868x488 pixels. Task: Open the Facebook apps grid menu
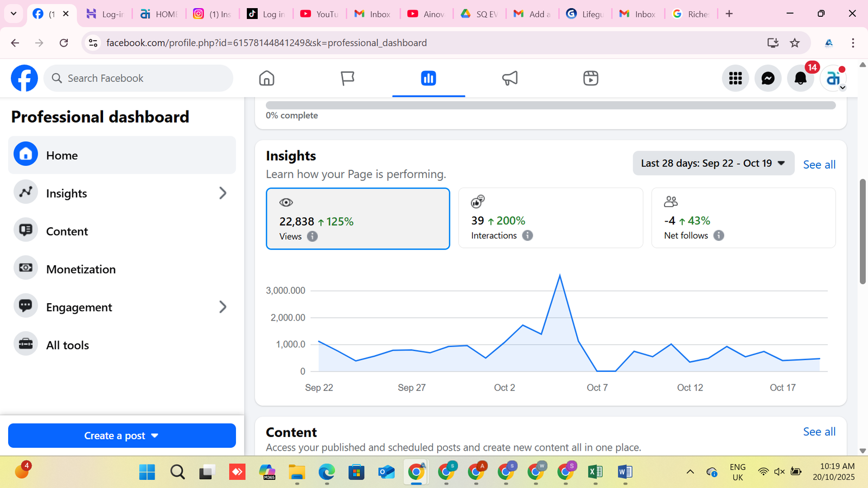pyautogui.click(x=735, y=79)
